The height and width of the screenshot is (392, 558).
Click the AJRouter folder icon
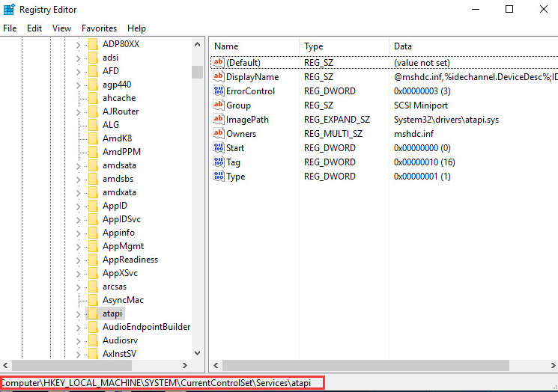click(x=93, y=111)
